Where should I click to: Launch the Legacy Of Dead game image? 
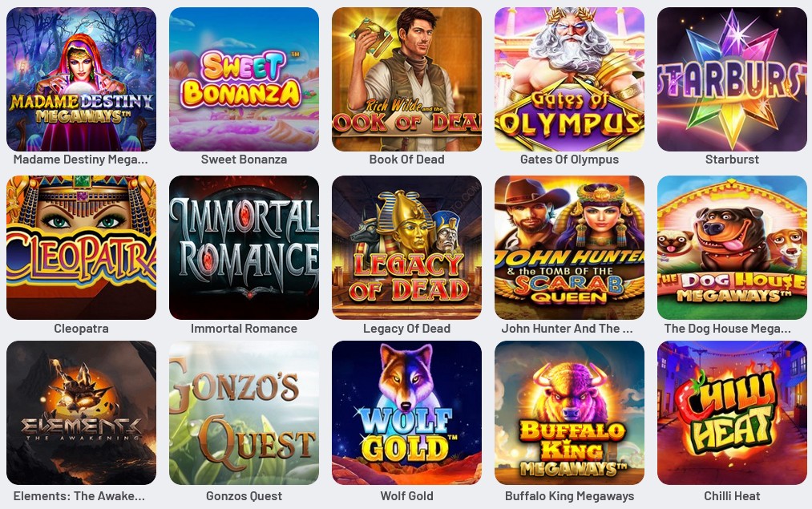pyautogui.click(x=406, y=248)
